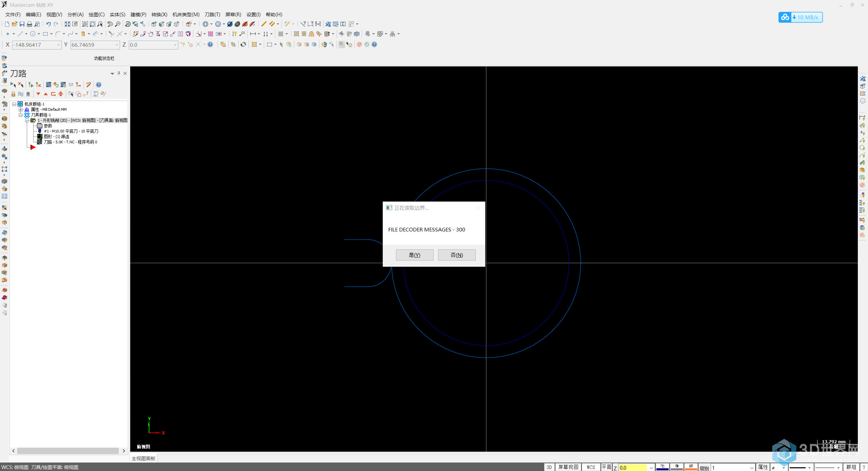Open the 层别 level dropdown
This screenshot has height=471, width=868.
(752, 468)
